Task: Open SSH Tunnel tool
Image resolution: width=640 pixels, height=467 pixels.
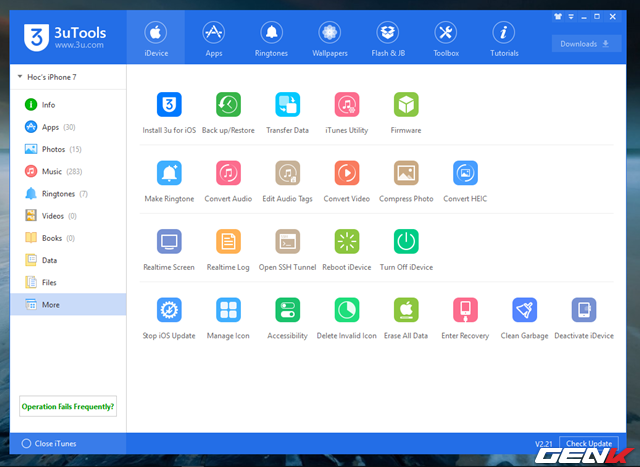Action: coord(287,242)
